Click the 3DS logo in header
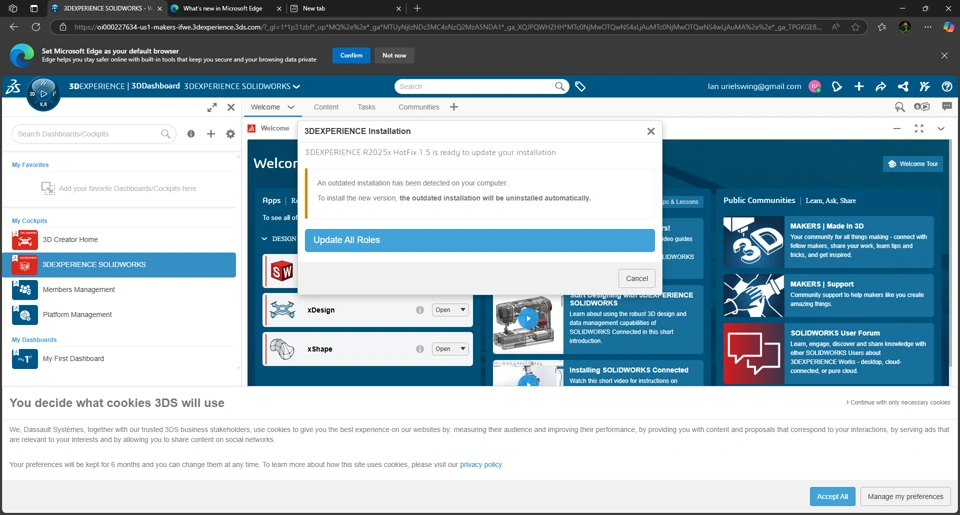The image size is (960, 515). (x=13, y=87)
